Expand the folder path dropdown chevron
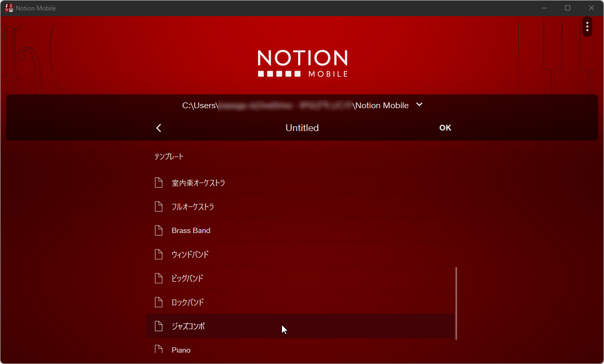Image resolution: width=604 pixels, height=364 pixels. click(x=419, y=105)
